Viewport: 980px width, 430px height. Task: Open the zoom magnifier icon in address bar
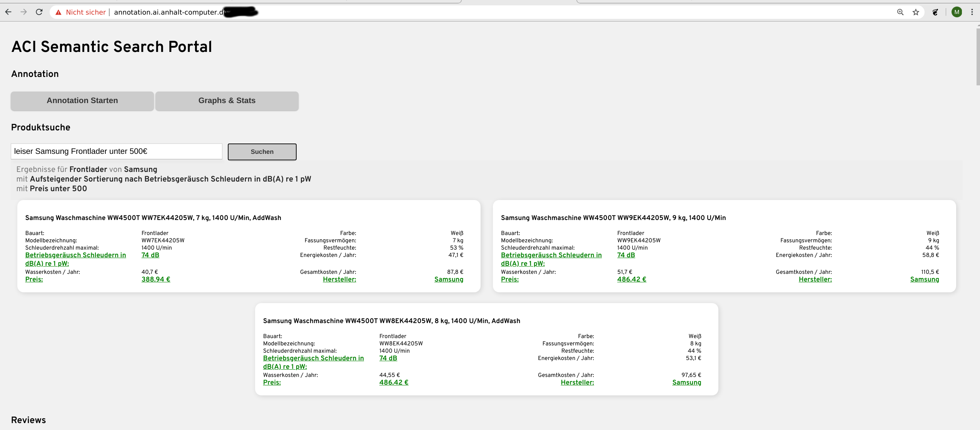pyautogui.click(x=900, y=12)
